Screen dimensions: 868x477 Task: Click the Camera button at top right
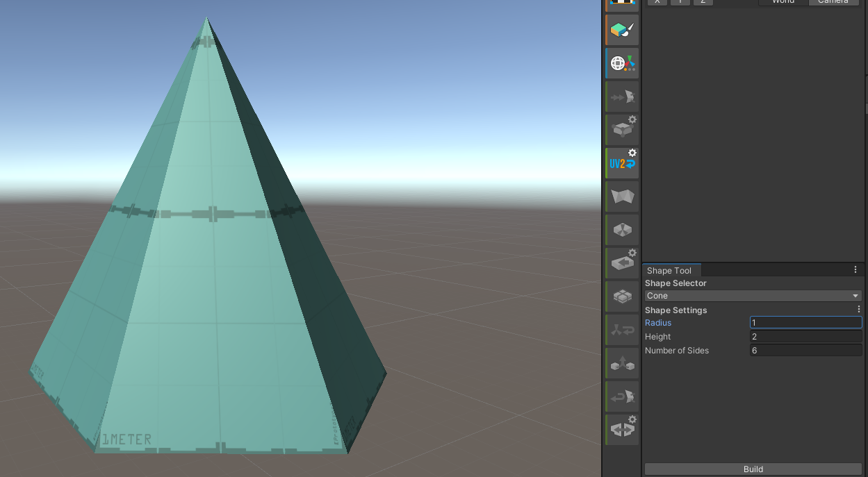(833, 2)
